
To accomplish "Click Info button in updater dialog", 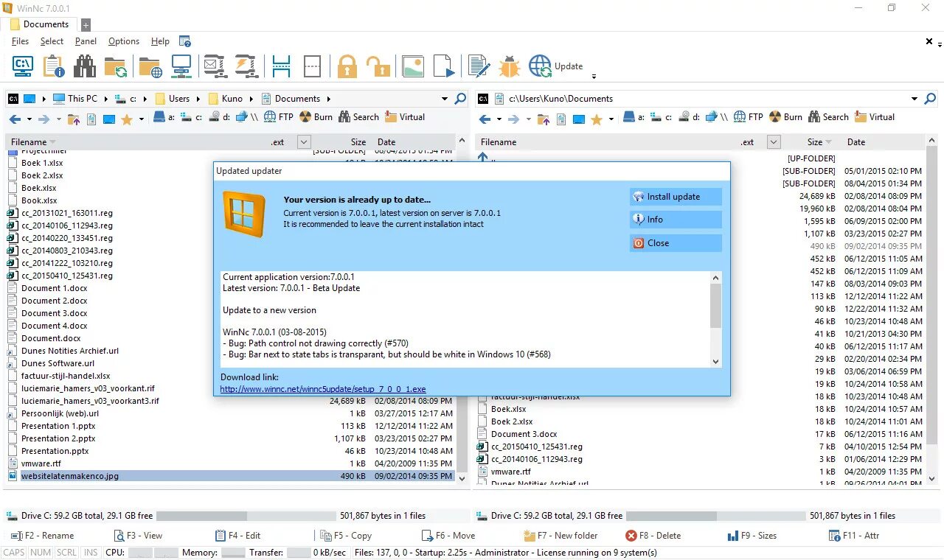I will point(676,220).
